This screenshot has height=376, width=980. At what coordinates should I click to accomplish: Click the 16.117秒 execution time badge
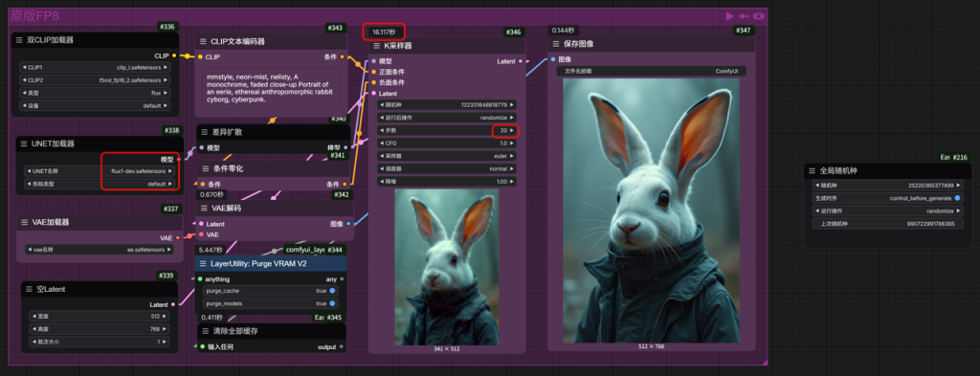(x=384, y=32)
